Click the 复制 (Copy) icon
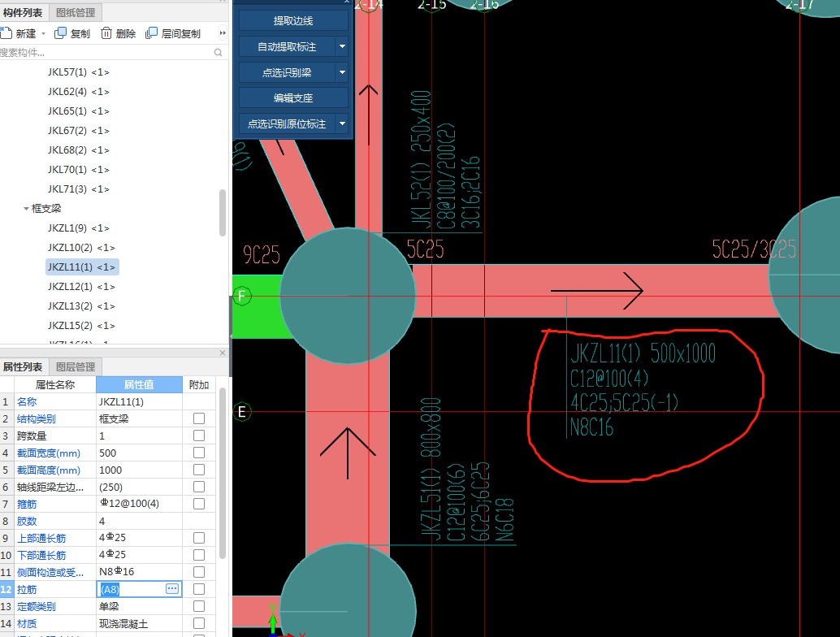This screenshot has width=840, height=637. [x=61, y=33]
